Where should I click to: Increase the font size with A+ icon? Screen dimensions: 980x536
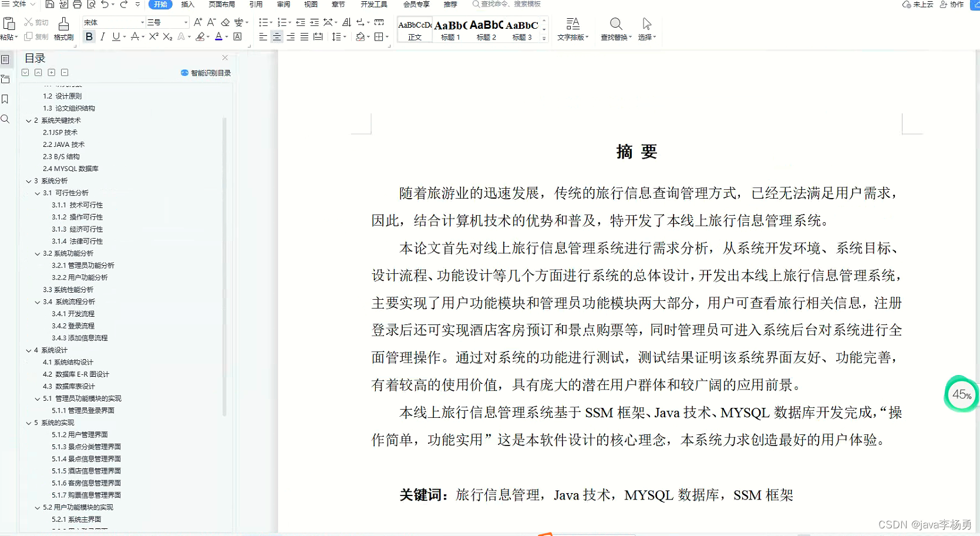pyautogui.click(x=198, y=22)
